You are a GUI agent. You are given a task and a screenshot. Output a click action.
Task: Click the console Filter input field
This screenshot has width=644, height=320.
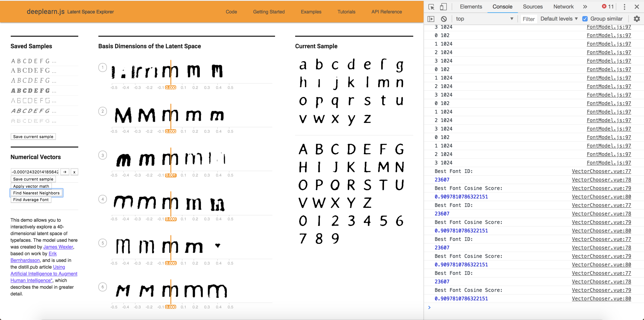(528, 19)
